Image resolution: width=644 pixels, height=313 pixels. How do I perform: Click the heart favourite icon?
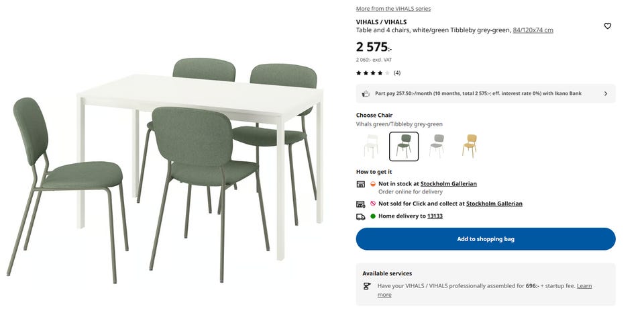point(608,26)
